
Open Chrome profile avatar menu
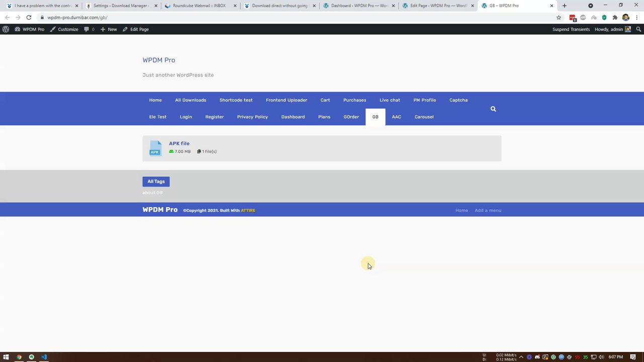click(625, 18)
